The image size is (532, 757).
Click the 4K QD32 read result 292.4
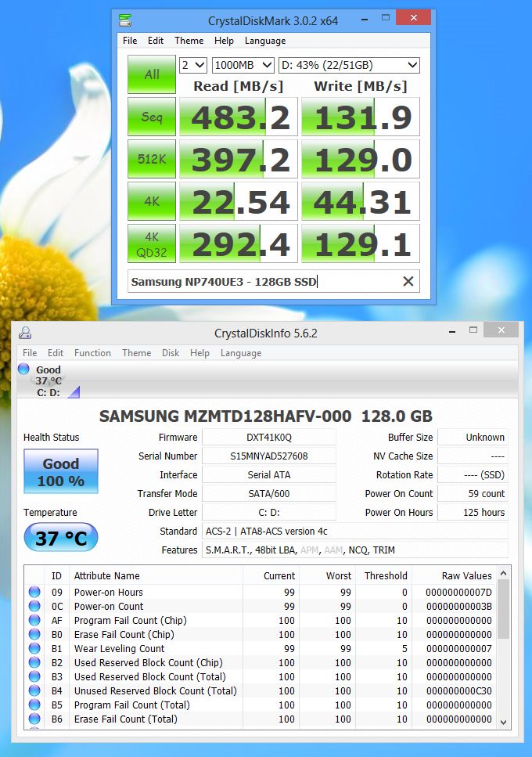tap(239, 243)
